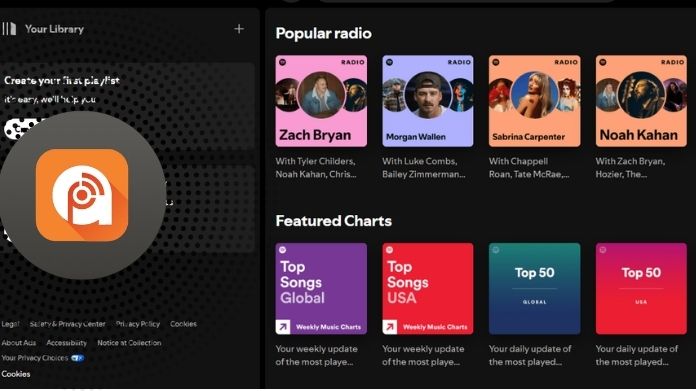The image size is (696, 391).
Task: Click weekly update text under Top Songs Global
Action: (x=316, y=355)
